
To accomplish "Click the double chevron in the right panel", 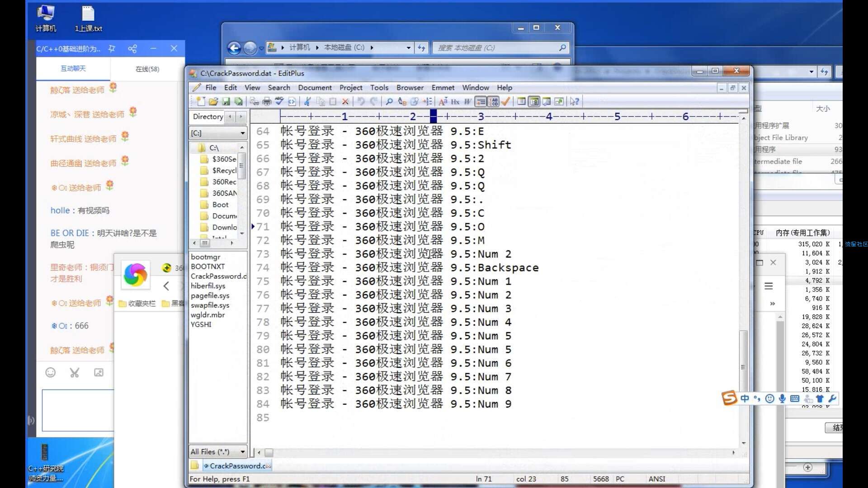I will (773, 304).
